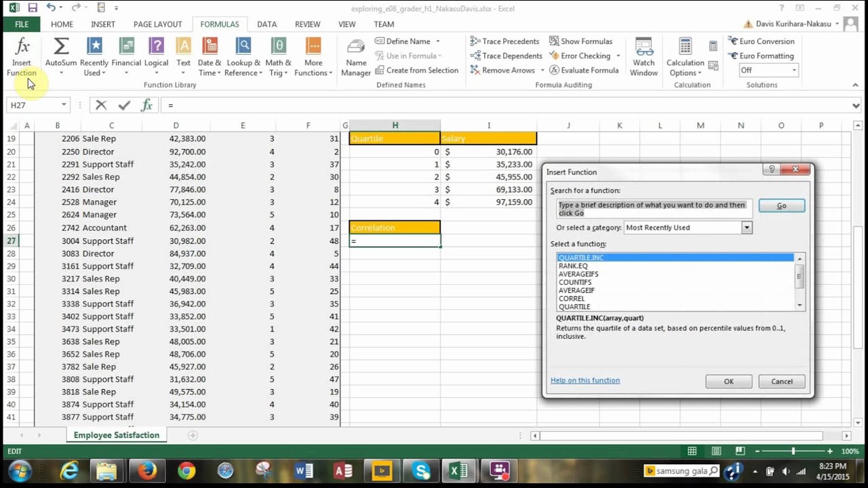Switch to the DATA tab
The width and height of the screenshot is (868, 488).
267,24
